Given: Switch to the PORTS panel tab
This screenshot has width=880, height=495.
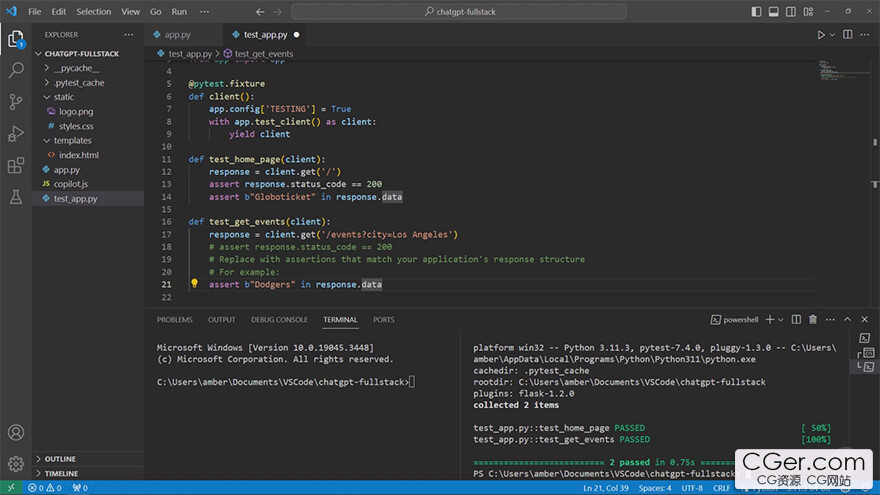Looking at the screenshot, I should click(x=384, y=320).
